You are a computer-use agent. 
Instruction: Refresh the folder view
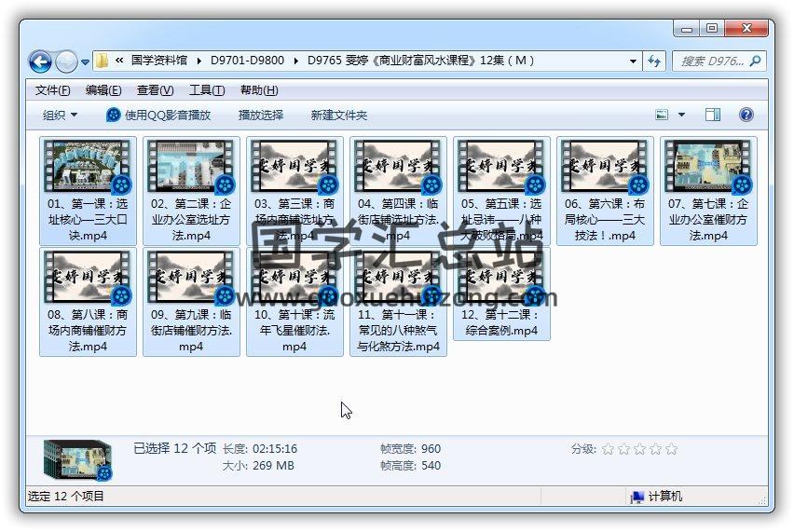point(653,61)
